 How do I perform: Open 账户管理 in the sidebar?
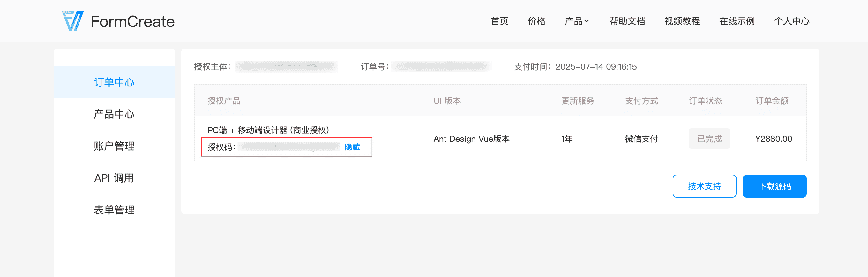click(114, 146)
